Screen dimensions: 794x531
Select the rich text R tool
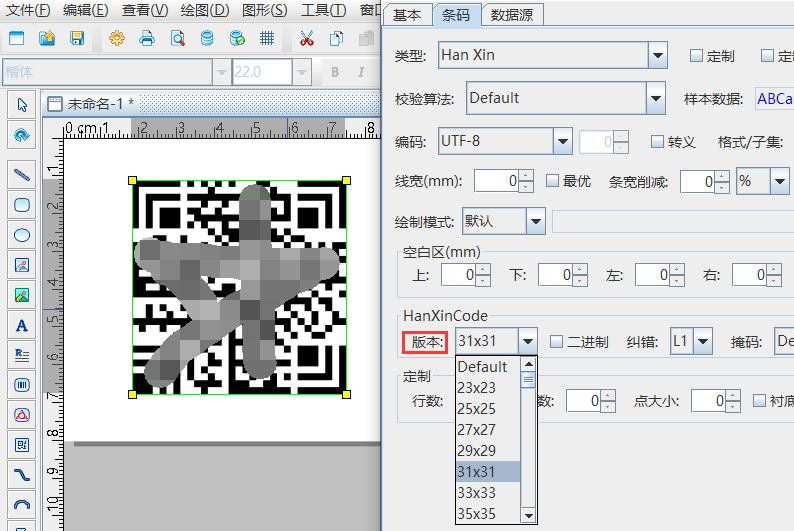pyautogui.click(x=22, y=355)
